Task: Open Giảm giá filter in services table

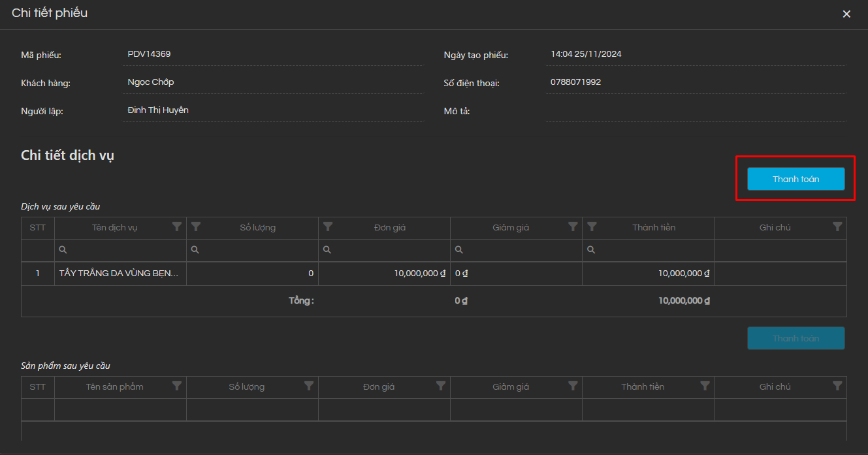Action: (x=573, y=227)
